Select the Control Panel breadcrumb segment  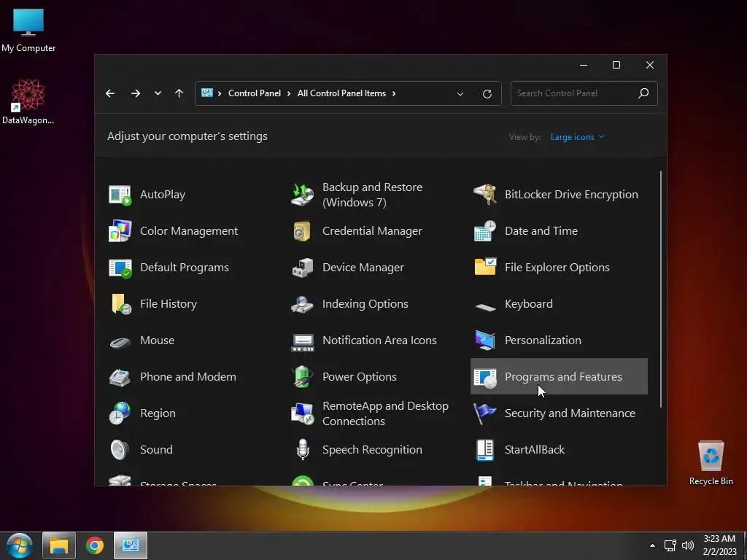[255, 93]
